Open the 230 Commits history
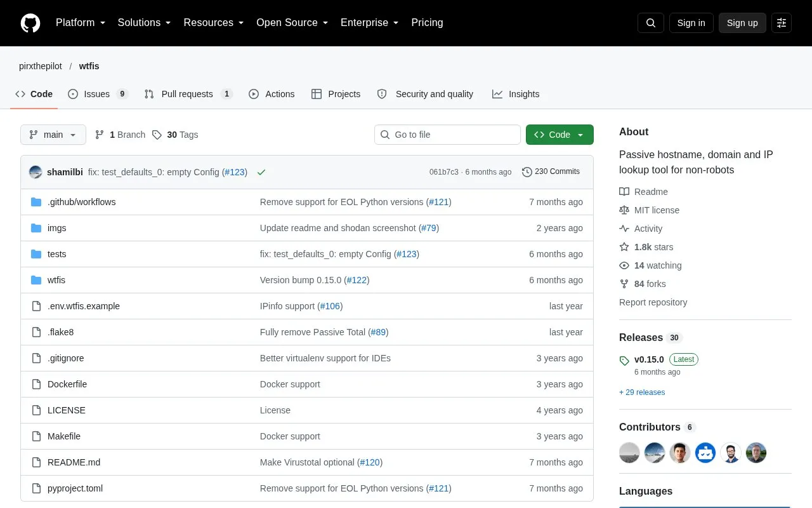Image resolution: width=812 pixels, height=508 pixels. [x=551, y=172]
